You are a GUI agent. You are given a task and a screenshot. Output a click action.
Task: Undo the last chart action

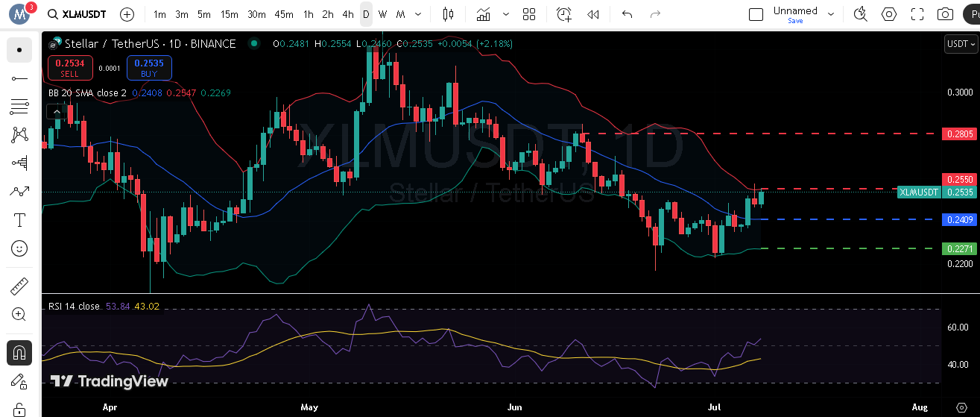click(627, 14)
